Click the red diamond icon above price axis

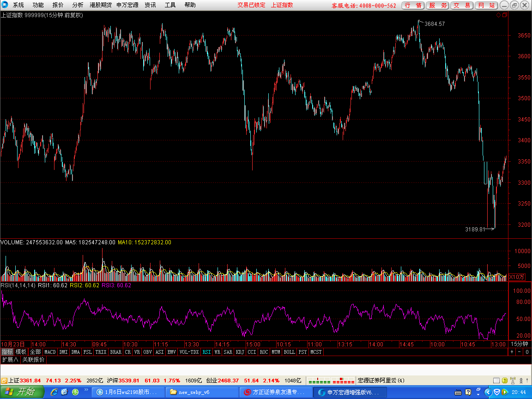tap(499, 15)
